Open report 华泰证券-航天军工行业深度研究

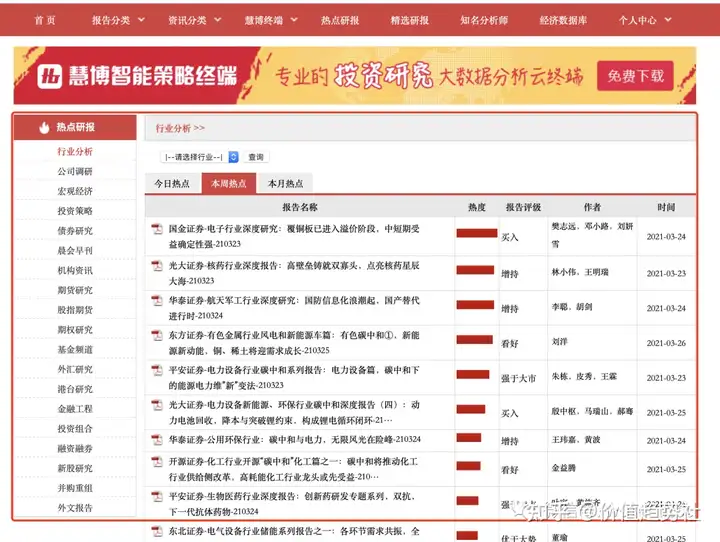coord(294,308)
